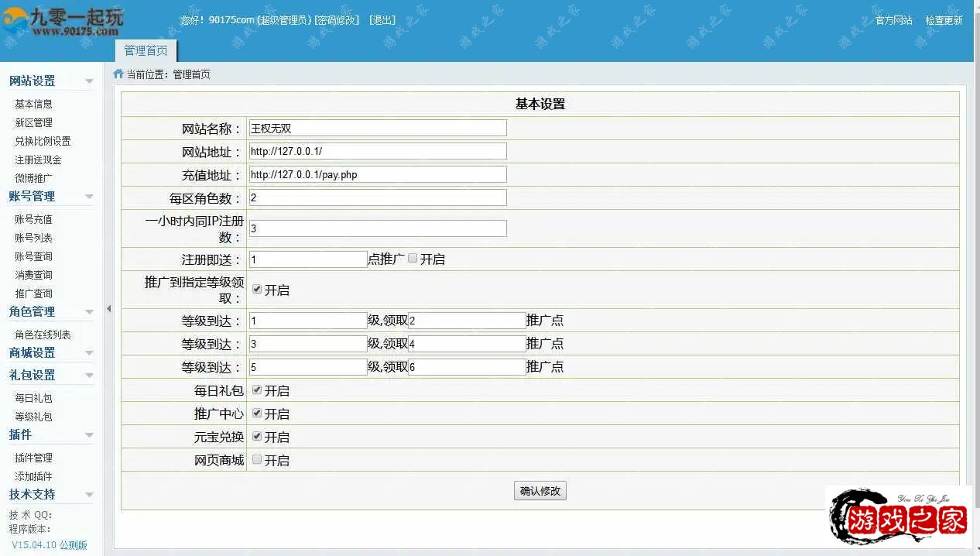Screen dimensions: 980x556
Task: Open 兑换比例设置 in the sidebar
Action: pos(43,141)
